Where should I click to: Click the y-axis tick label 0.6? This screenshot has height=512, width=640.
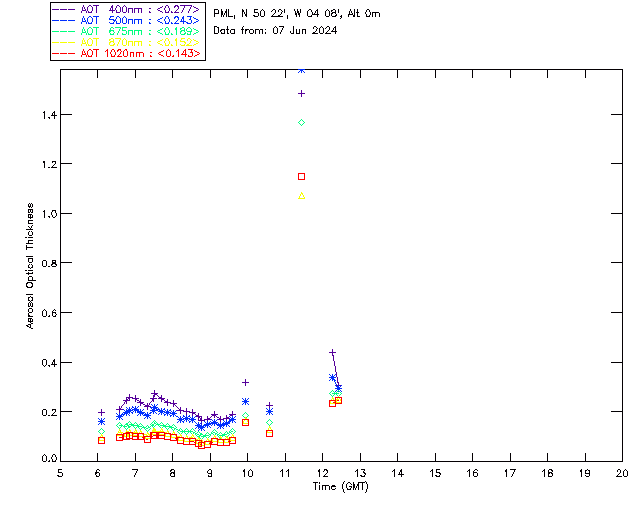(x=49, y=313)
